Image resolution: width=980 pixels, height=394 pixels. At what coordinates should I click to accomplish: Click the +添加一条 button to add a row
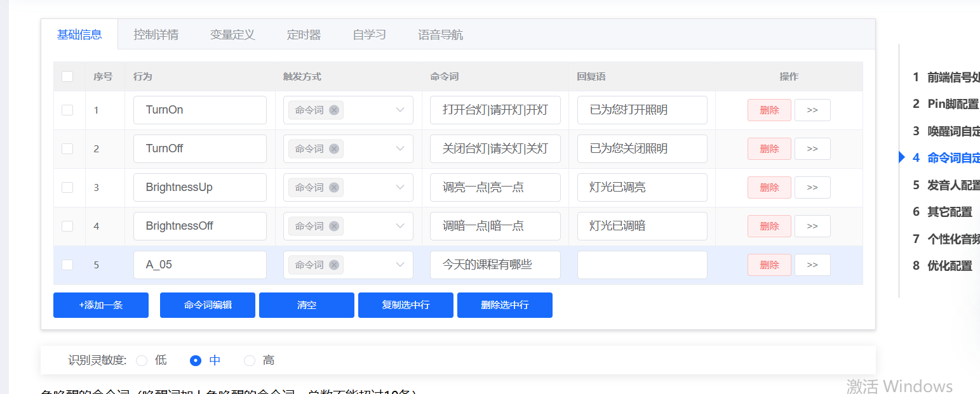click(100, 305)
